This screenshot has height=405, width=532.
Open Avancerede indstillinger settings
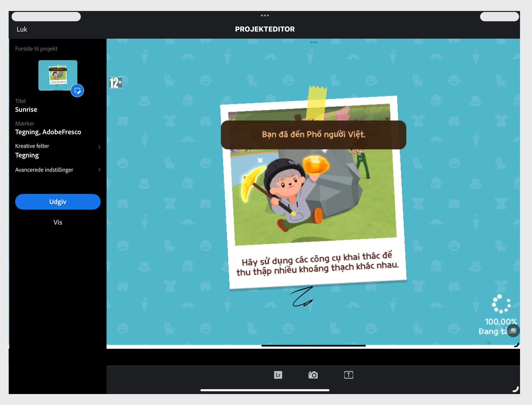pyautogui.click(x=58, y=170)
